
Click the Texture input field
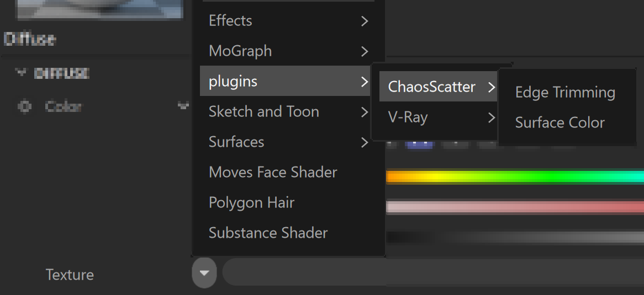point(434,272)
